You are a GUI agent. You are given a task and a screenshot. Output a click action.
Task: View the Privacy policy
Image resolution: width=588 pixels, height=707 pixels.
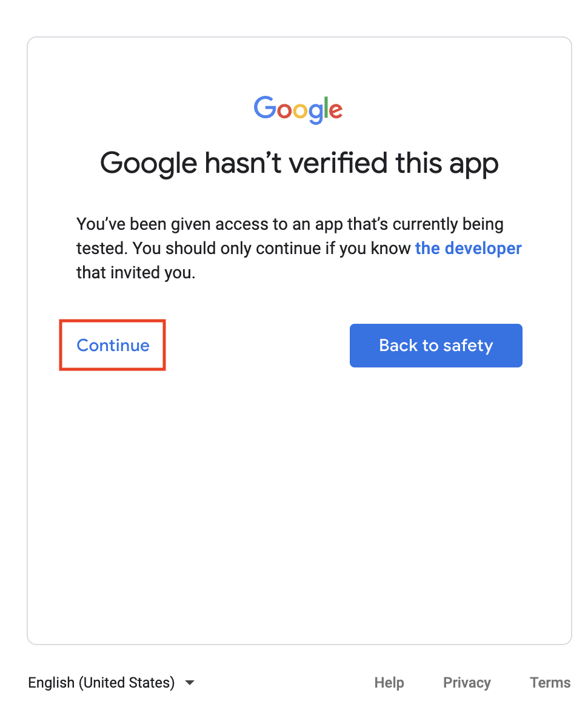[466, 683]
